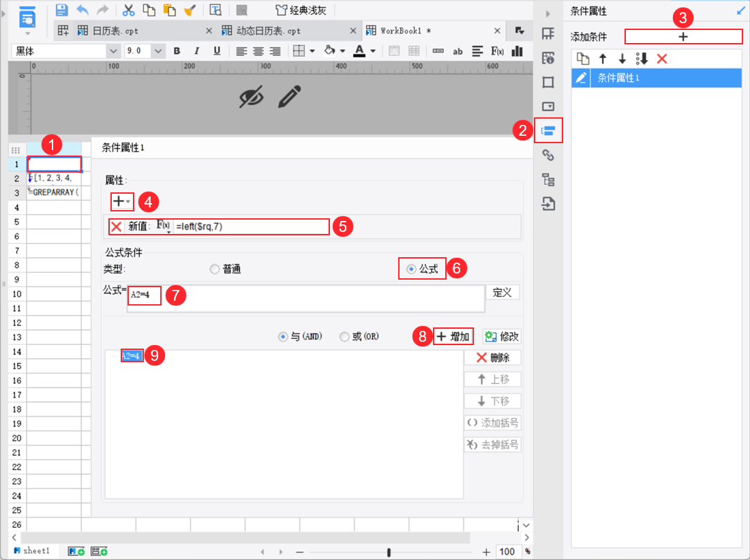Click the cell borders icon

(299, 50)
